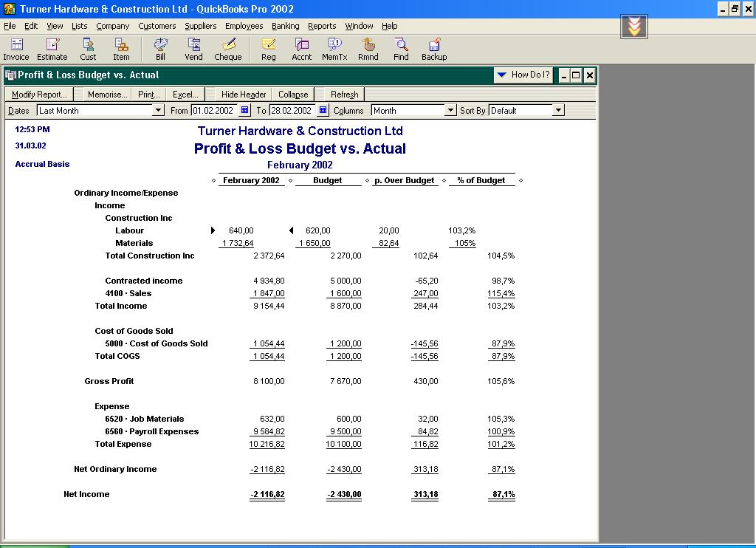The height and width of the screenshot is (548, 756).
Task: Click the Vend supplier icon
Action: tap(194, 49)
